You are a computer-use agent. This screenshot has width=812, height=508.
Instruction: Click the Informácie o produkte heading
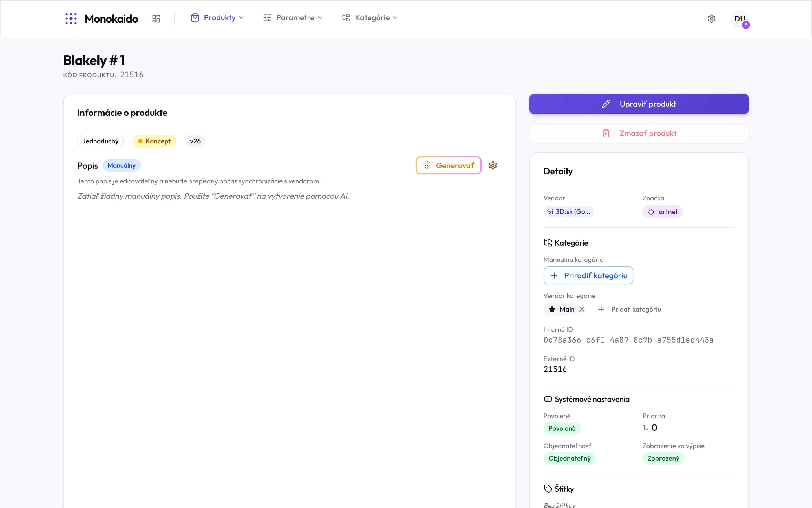[x=122, y=113]
